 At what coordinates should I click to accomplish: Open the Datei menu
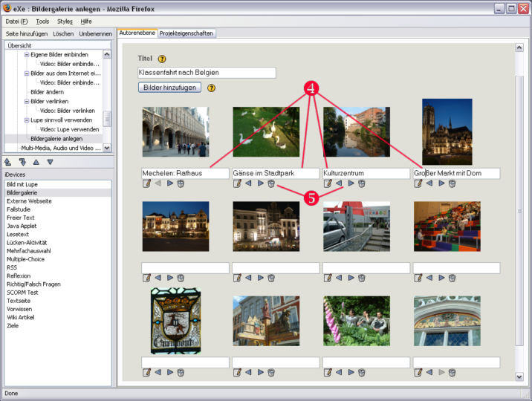point(16,22)
